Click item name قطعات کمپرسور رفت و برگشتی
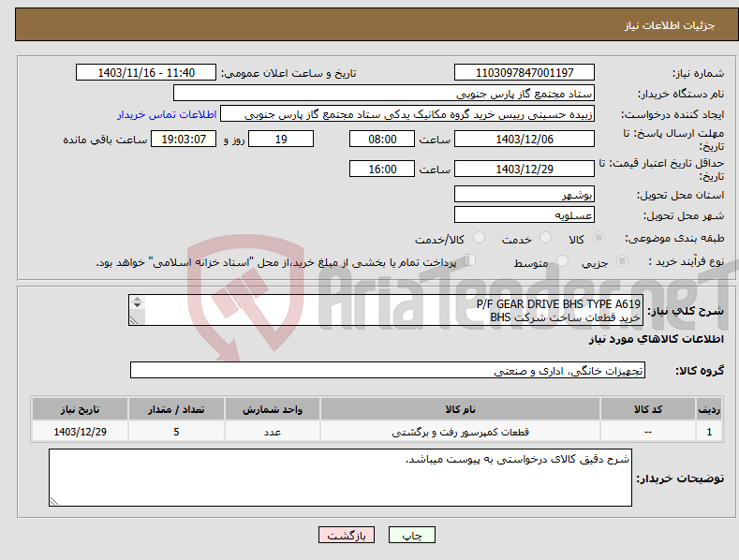739x560 pixels. [x=461, y=432]
